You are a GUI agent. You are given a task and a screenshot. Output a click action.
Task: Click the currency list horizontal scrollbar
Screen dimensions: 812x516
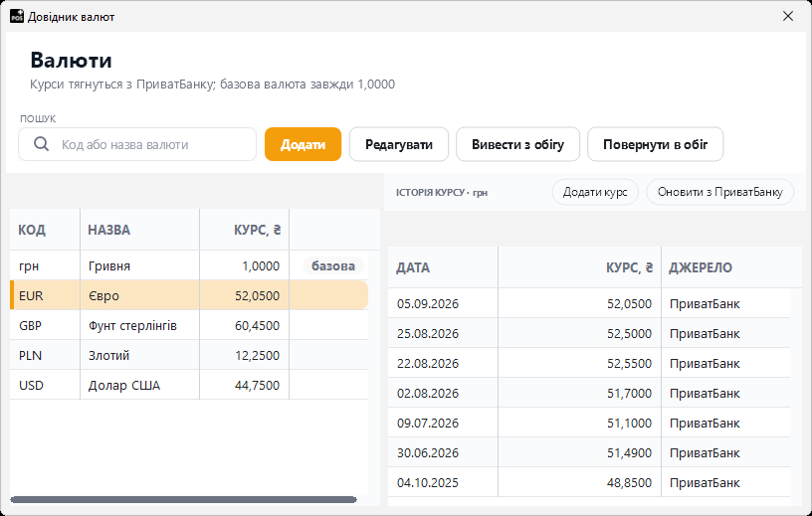click(x=184, y=499)
